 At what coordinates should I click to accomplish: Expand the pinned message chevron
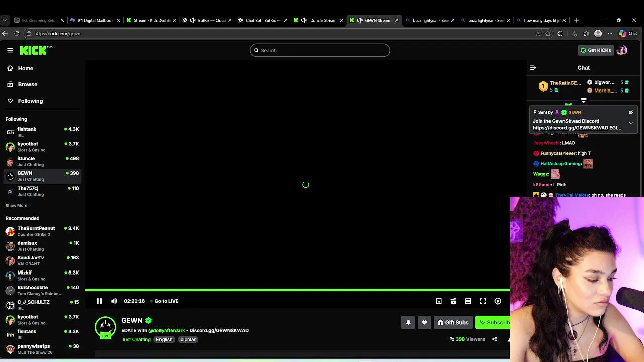pyautogui.click(x=631, y=123)
